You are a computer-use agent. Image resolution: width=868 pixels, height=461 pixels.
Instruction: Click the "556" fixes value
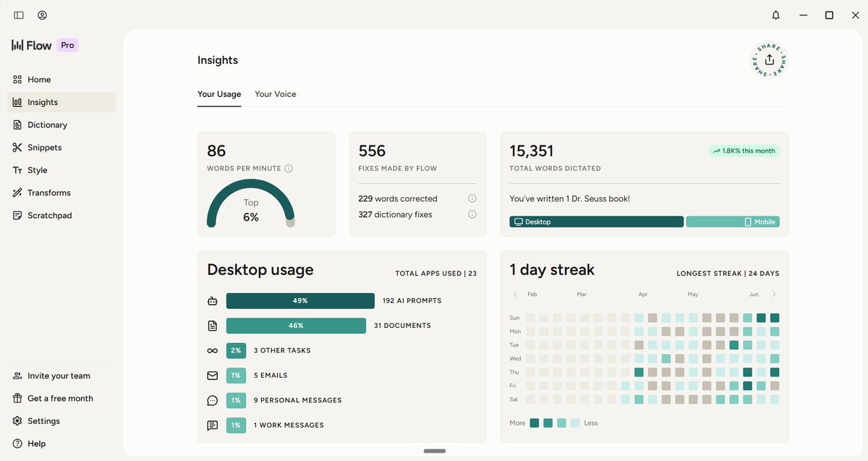coord(372,151)
